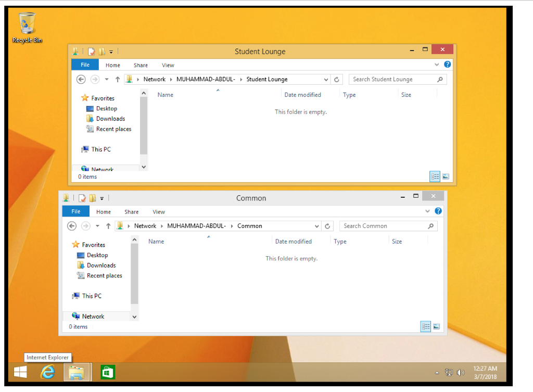Click Properties icon in Common title bar
Screen dimensions: 533x392
[x=82, y=198]
